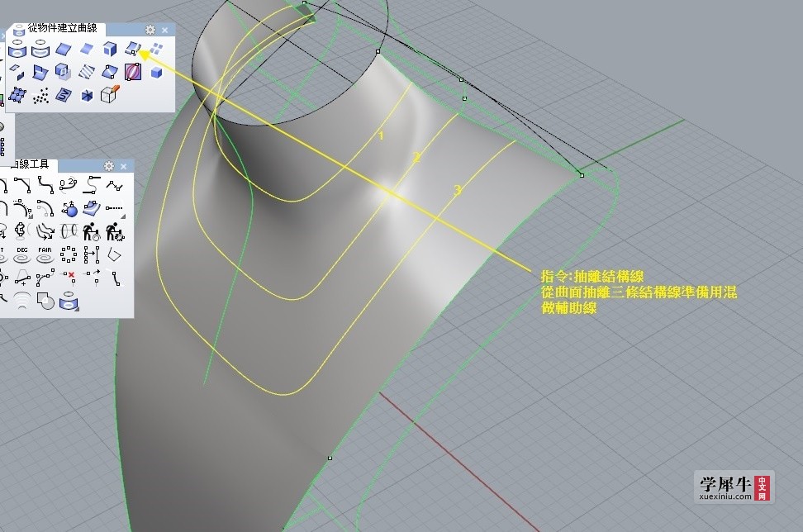The image size is (803, 532).
Task: Select the Duplicate border light-blue surface icon
Action: [87, 50]
